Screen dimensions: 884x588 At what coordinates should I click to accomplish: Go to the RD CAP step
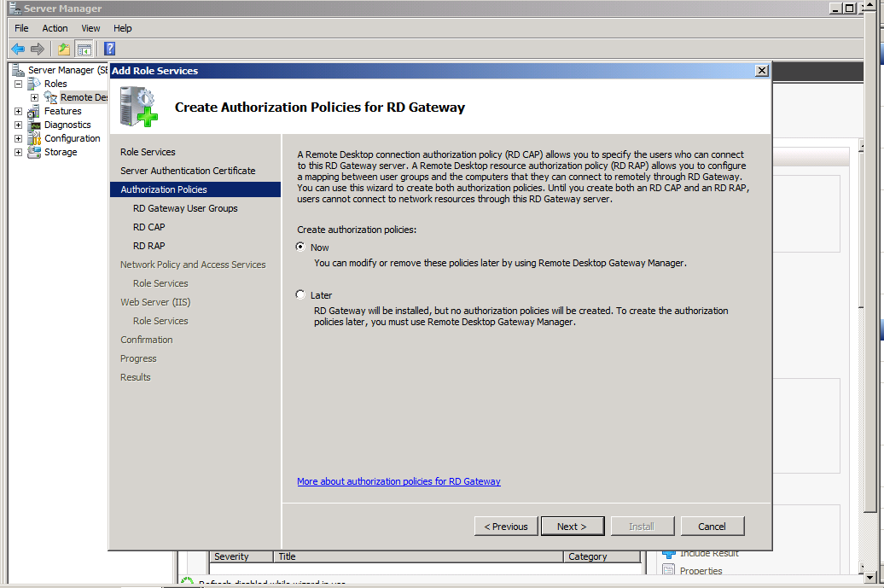[x=148, y=227]
